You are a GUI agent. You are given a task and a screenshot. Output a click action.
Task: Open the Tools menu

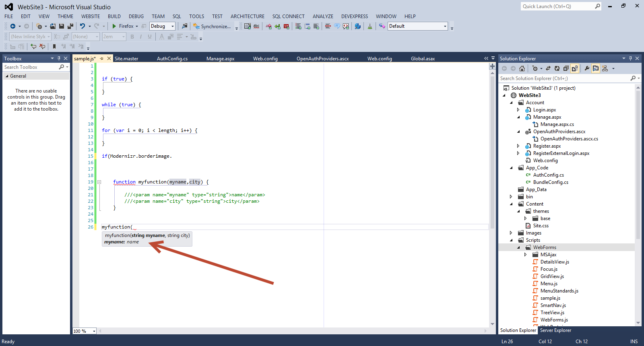point(196,16)
